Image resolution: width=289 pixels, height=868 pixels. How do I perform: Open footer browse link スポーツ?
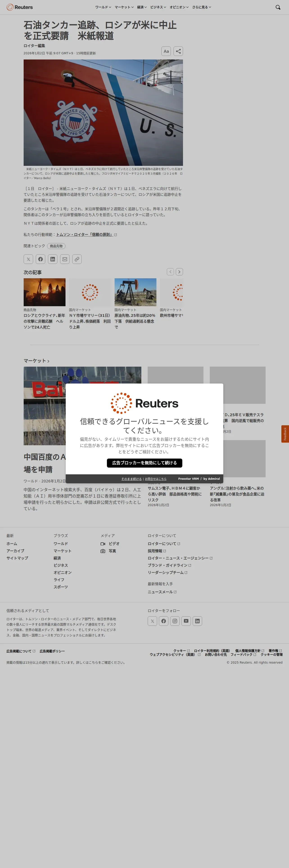[x=61, y=587]
